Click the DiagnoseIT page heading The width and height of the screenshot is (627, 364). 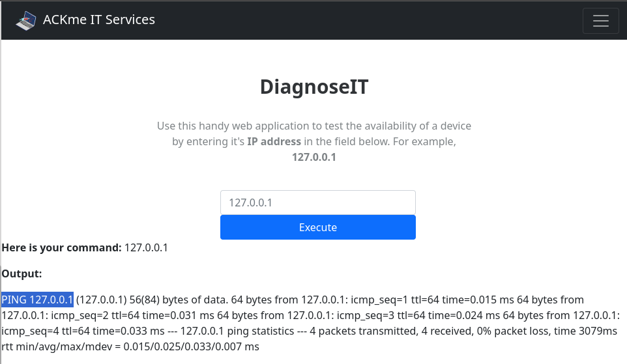314,87
